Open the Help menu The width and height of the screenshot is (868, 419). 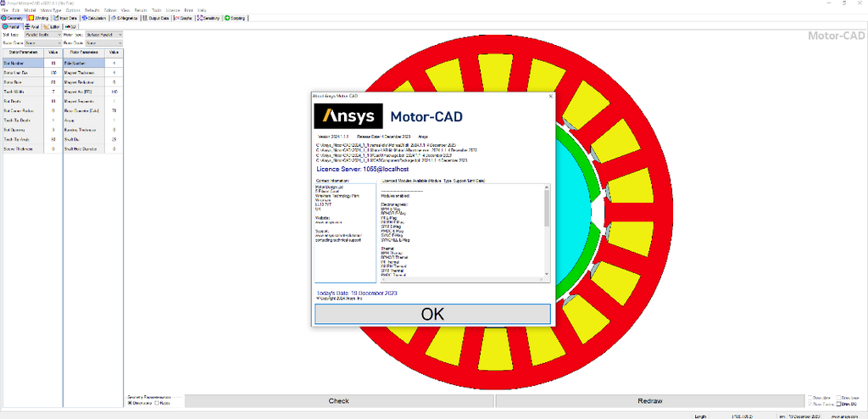(202, 10)
